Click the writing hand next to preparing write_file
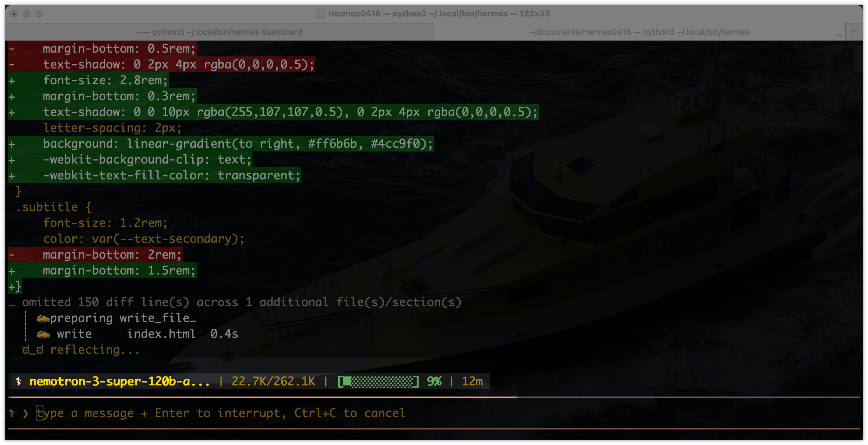The width and height of the screenshot is (868, 445). 43,318
